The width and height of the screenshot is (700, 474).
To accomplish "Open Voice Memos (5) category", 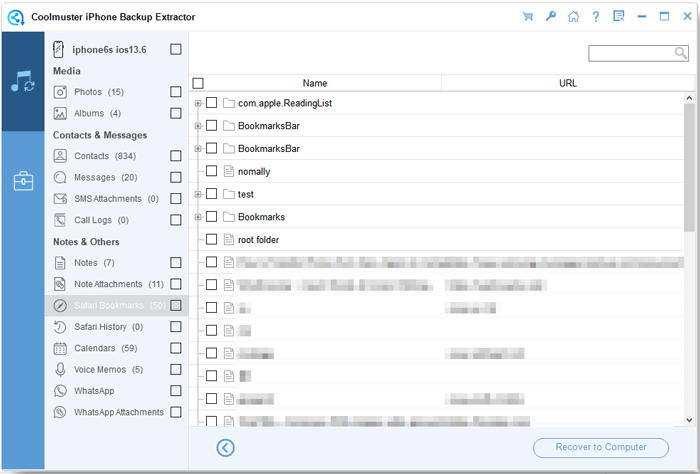I will 117,370.
